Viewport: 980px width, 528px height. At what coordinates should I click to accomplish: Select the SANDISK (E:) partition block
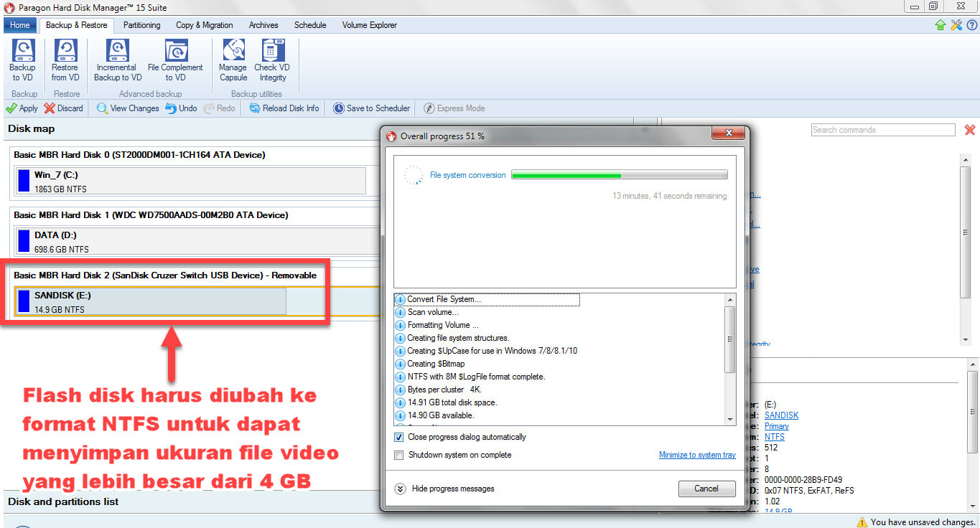(x=151, y=301)
